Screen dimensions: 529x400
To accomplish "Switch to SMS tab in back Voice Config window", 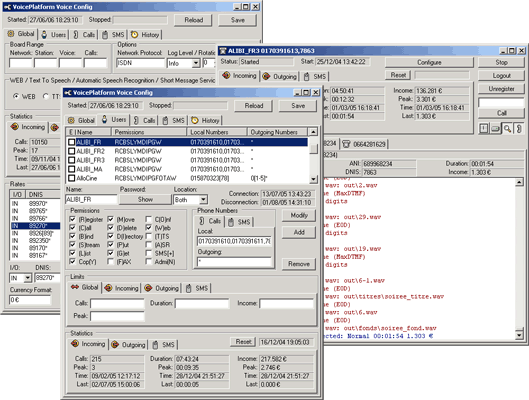I will 114,34.
